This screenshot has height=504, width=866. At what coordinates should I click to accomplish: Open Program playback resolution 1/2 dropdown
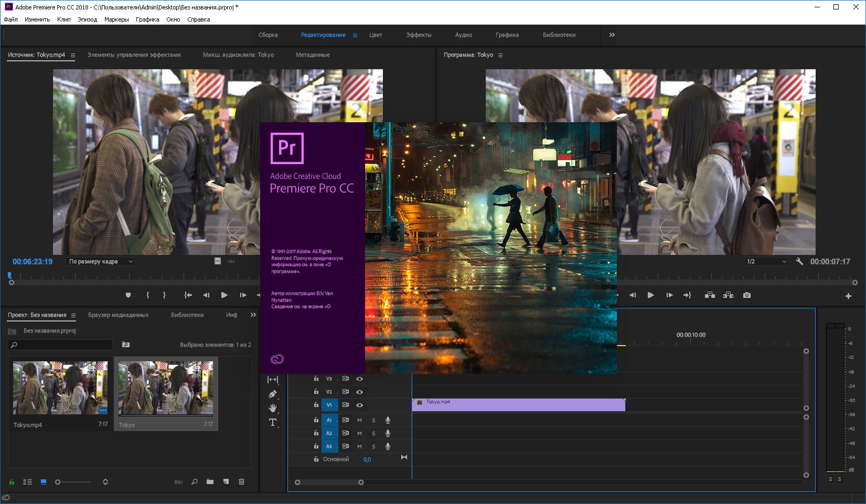(766, 261)
